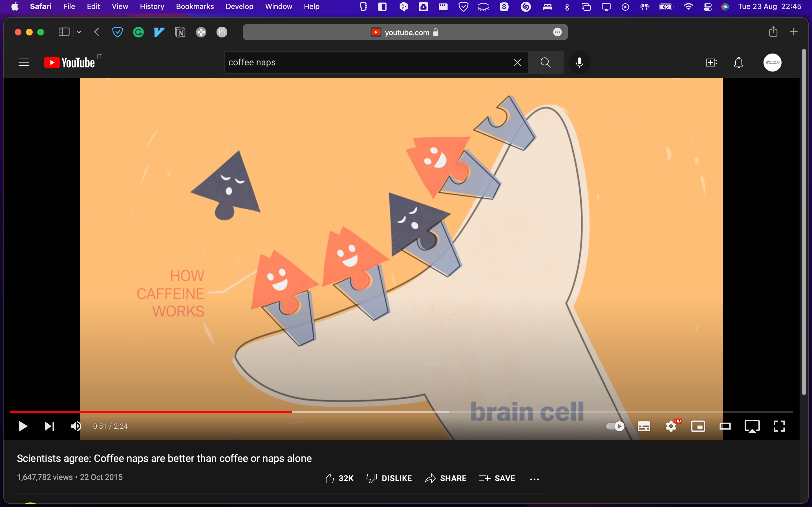Image resolution: width=812 pixels, height=507 pixels.
Task: Enter full screen mode
Action: click(x=779, y=426)
